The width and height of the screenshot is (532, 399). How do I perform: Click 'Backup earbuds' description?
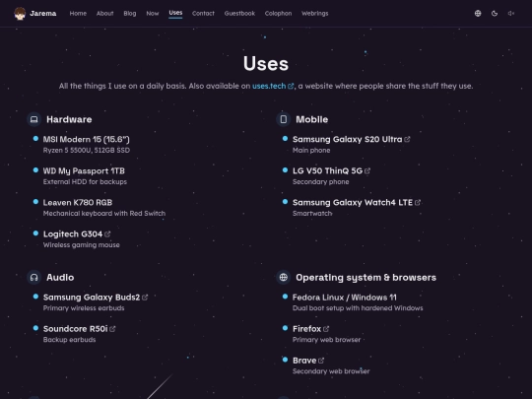(70, 340)
